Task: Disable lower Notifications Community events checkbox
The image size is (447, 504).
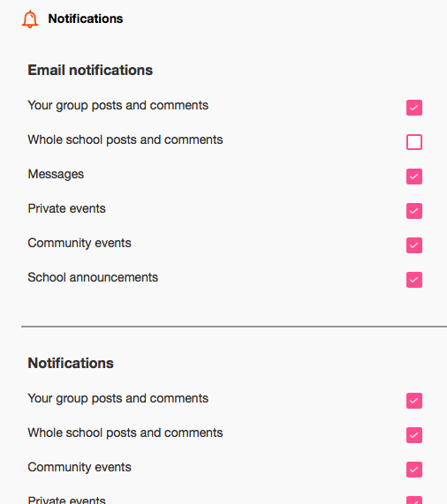Action: (x=414, y=470)
